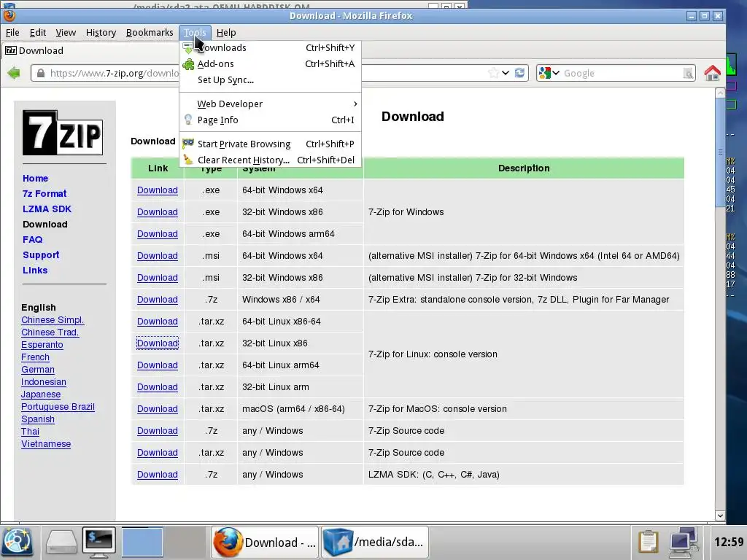Screen dimensions: 747x560
Task: Download the 64-bit Linux arm64 tar.xz
Action: tap(158, 365)
